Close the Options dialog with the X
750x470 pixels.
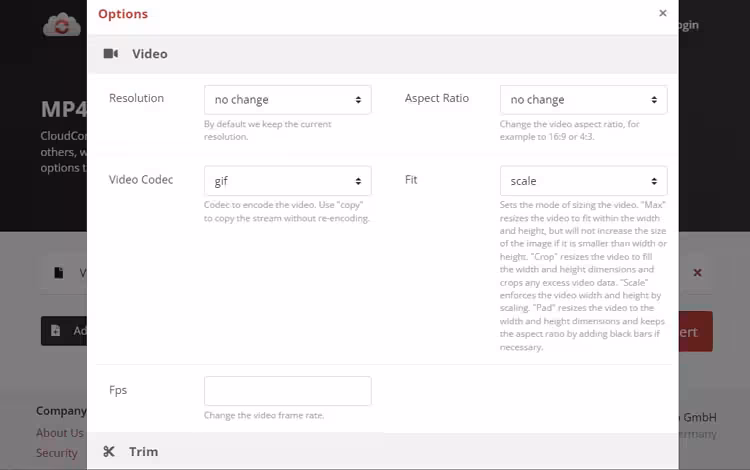point(662,13)
